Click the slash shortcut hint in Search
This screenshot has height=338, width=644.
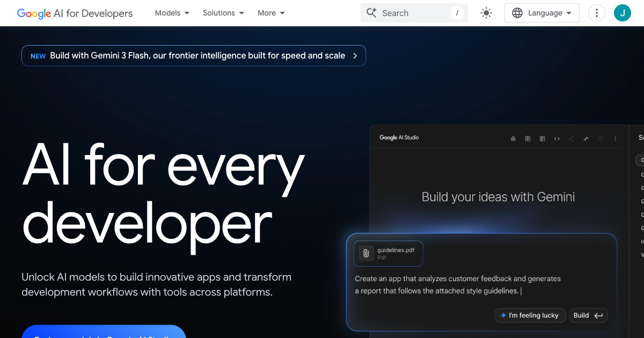pos(457,13)
